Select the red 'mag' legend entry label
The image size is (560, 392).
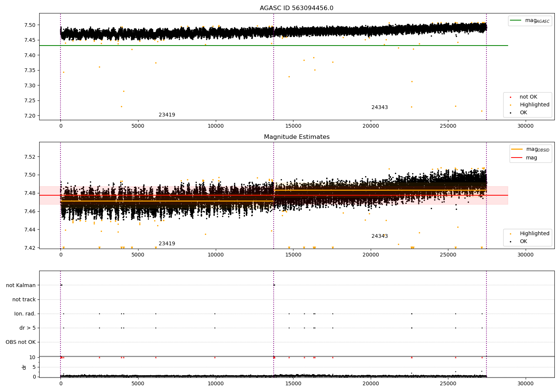click(532, 158)
